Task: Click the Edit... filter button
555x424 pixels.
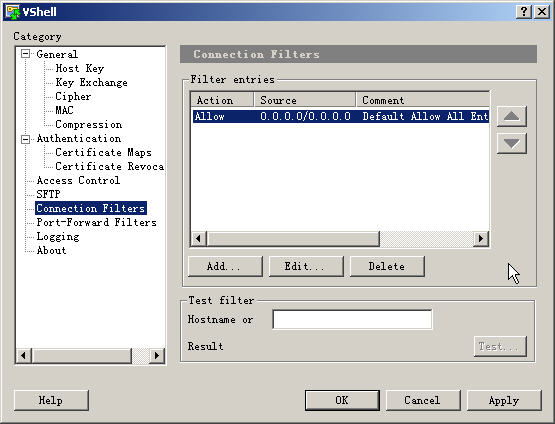Action: pyautogui.click(x=306, y=266)
